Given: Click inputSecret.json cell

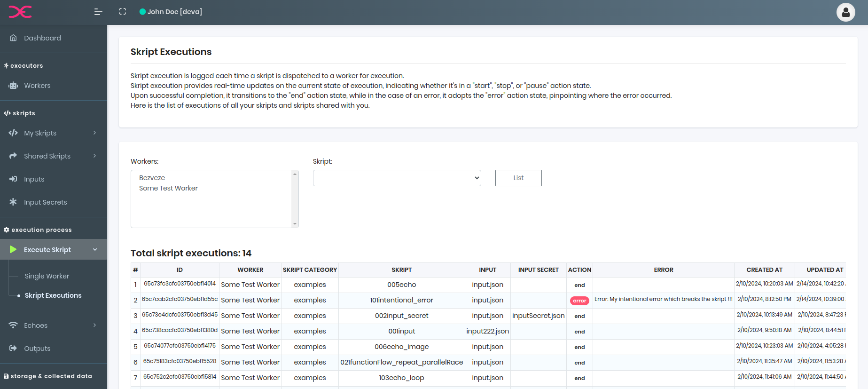Looking at the screenshot, I should click(539, 316).
